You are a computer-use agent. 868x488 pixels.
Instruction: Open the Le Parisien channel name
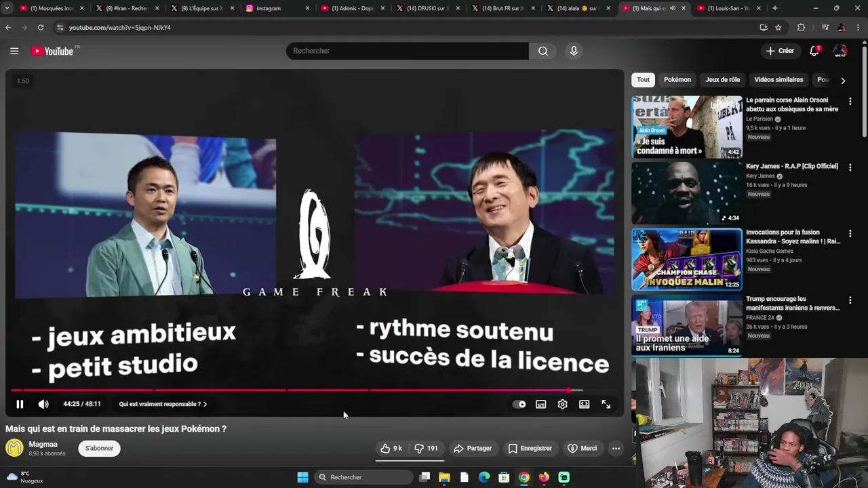click(759, 119)
